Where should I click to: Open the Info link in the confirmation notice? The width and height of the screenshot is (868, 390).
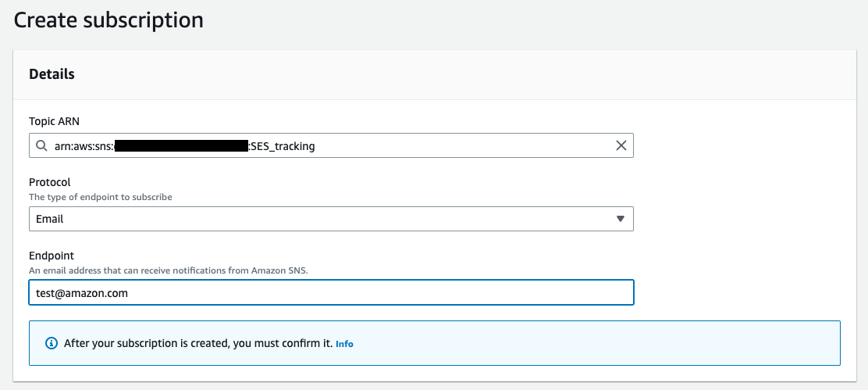click(344, 344)
